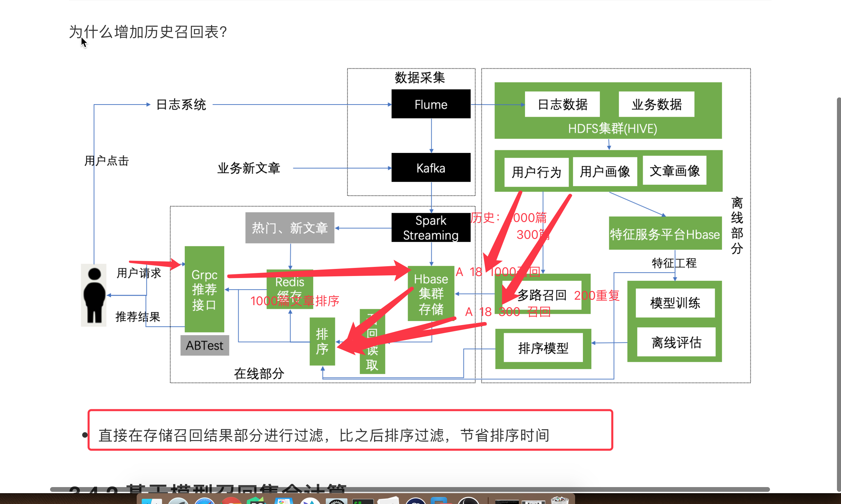Open System Preferences gear icon

point(336,501)
